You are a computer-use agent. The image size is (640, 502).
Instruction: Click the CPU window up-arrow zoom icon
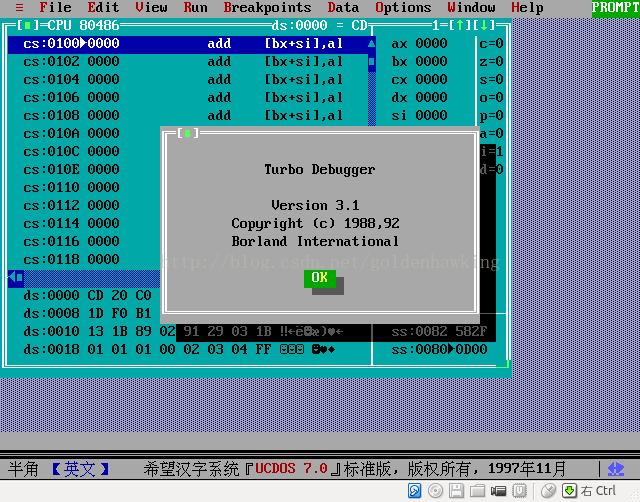coord(460,26)
